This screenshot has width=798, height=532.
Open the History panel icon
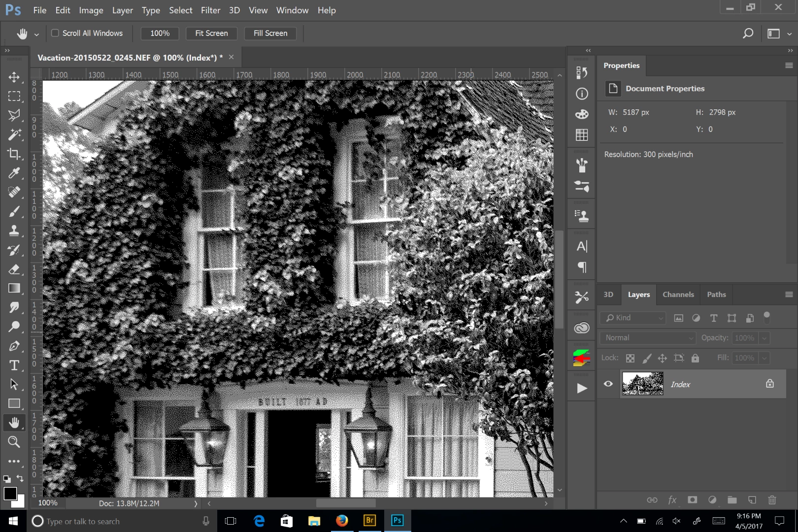[582, 73]
